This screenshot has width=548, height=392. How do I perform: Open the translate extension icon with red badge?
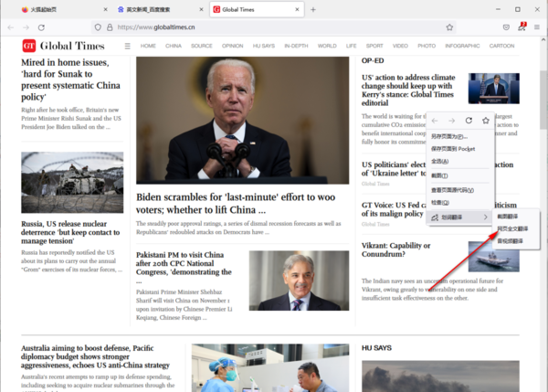click(x=522, y=26)
